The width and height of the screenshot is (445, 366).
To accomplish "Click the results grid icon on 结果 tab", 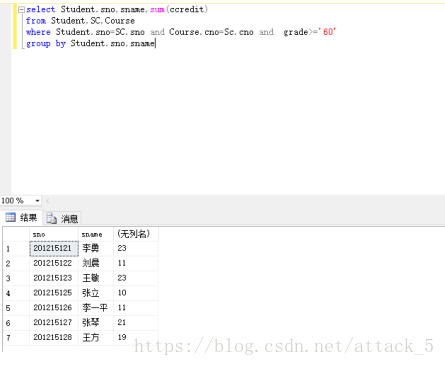I will click(x=10, y=217).
